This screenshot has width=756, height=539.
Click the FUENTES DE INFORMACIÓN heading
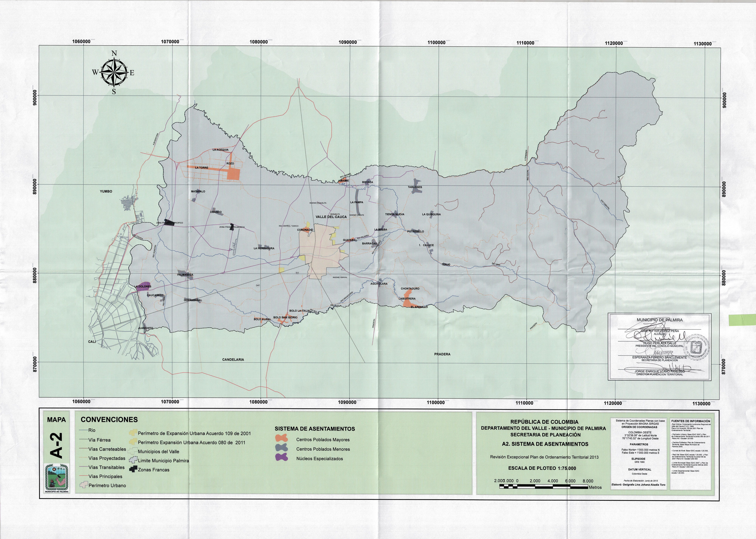[x=691, y=421]
